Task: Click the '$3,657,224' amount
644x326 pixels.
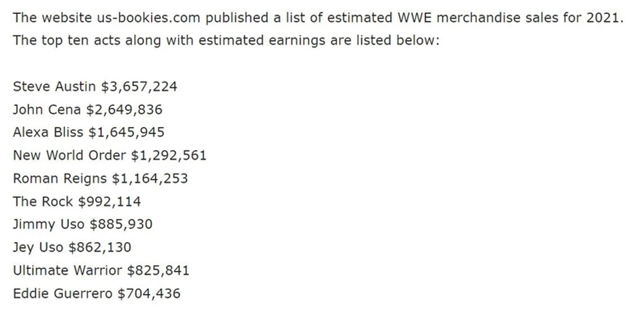Action: click(x=139, y=87)
